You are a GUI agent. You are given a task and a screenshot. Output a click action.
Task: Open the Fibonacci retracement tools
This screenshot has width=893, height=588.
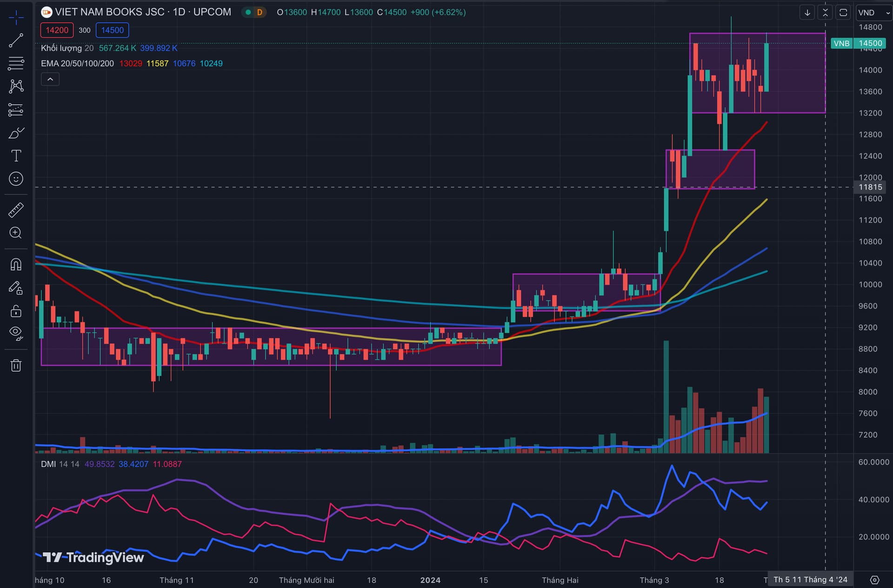tap(16, 63)
